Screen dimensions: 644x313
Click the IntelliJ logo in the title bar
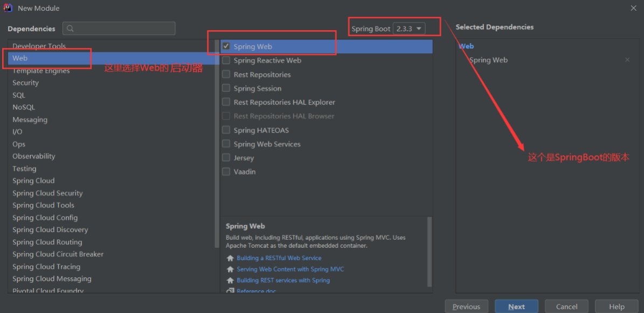pyautogui.click(x=8, y=8)
